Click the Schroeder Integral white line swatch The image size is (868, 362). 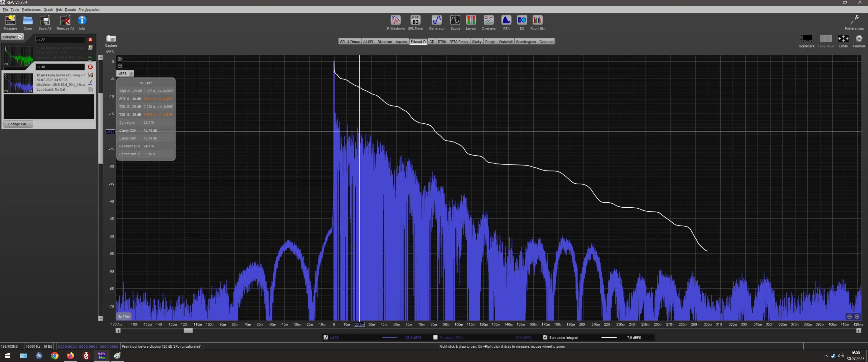[x=609, y=338]
